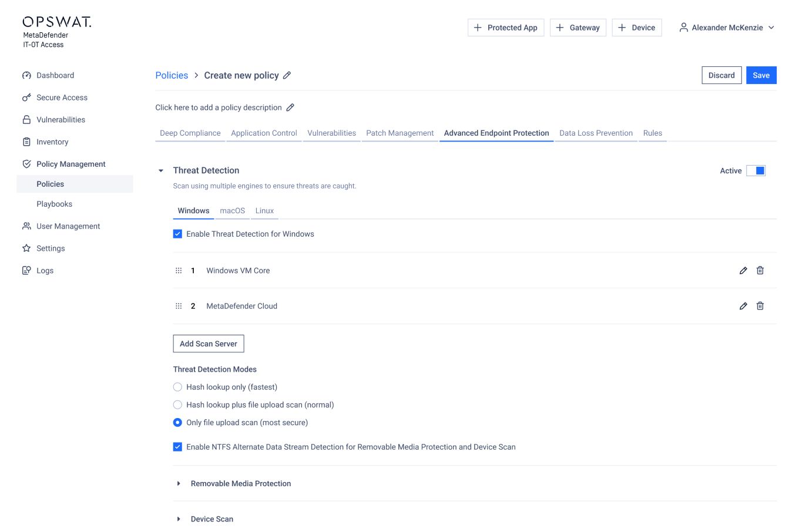Select Hash lookup plus file upload scan
Screen dimensions: 799x532
177,405
